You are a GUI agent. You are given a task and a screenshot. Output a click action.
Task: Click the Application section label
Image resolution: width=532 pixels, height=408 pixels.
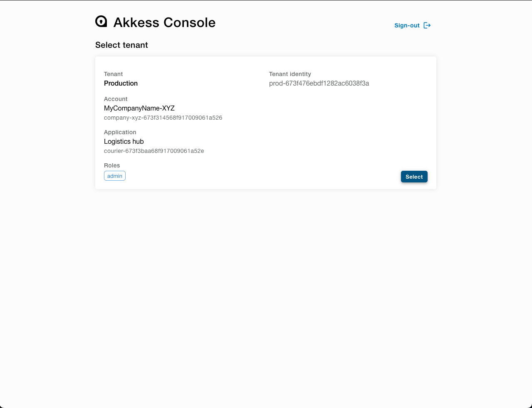(x=120, y=132)
